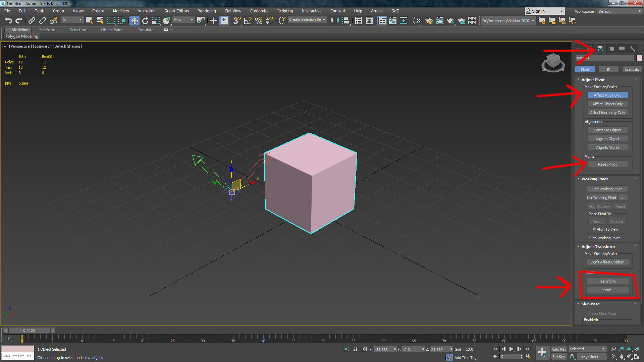This screenshot has width=644, height=362.
Task: Click the Select and Place icon
Action: tap(166, 20)
